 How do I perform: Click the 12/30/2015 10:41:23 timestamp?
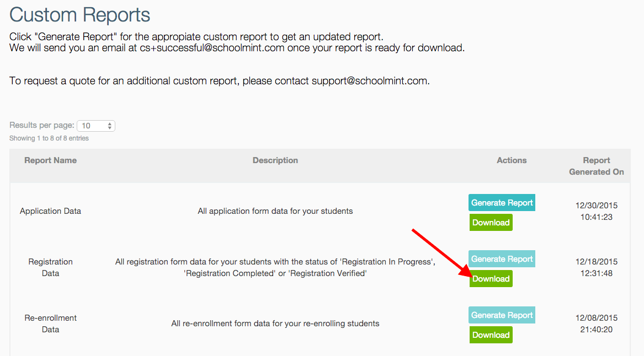(597, 211)
